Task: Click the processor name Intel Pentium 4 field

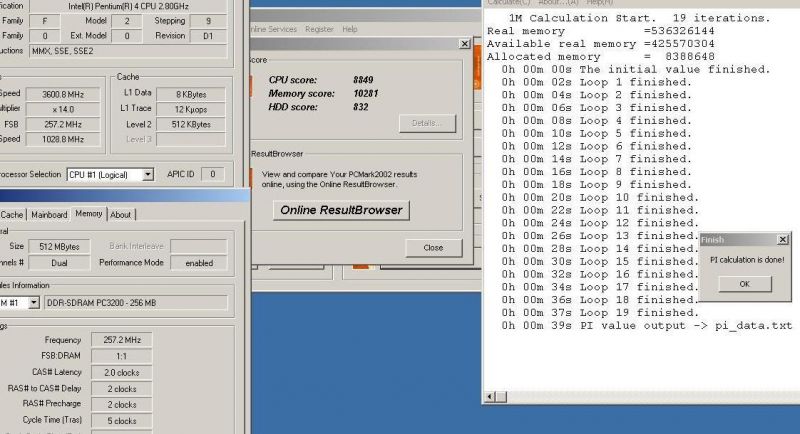Action: [128, 7]
